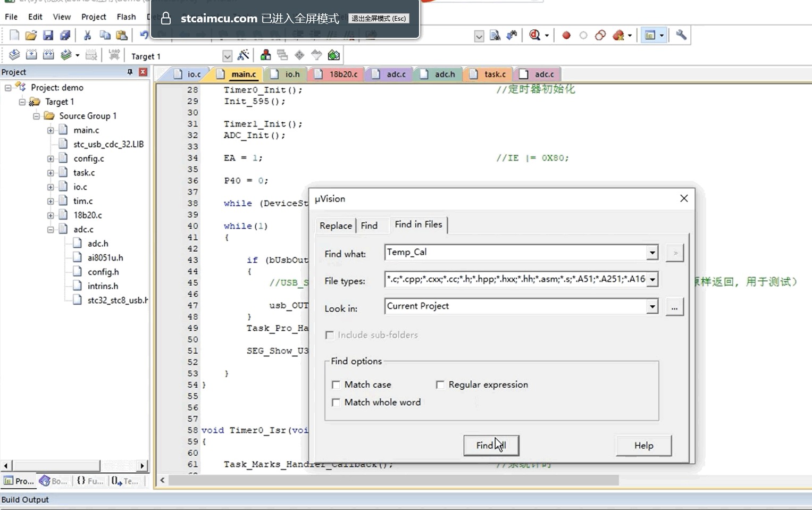Close the µVision find dialog
The width and height of the screenshot is (812, 510).
pos(684,198)
